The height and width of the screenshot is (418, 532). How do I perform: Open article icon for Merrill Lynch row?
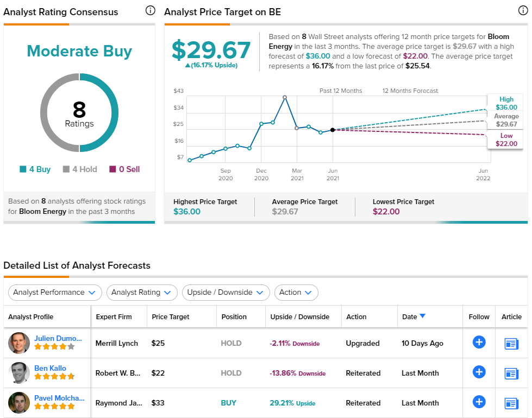click(511, 344)
